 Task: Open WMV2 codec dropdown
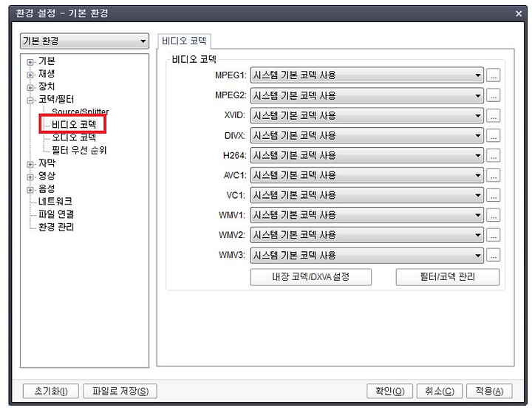(366, 235)
